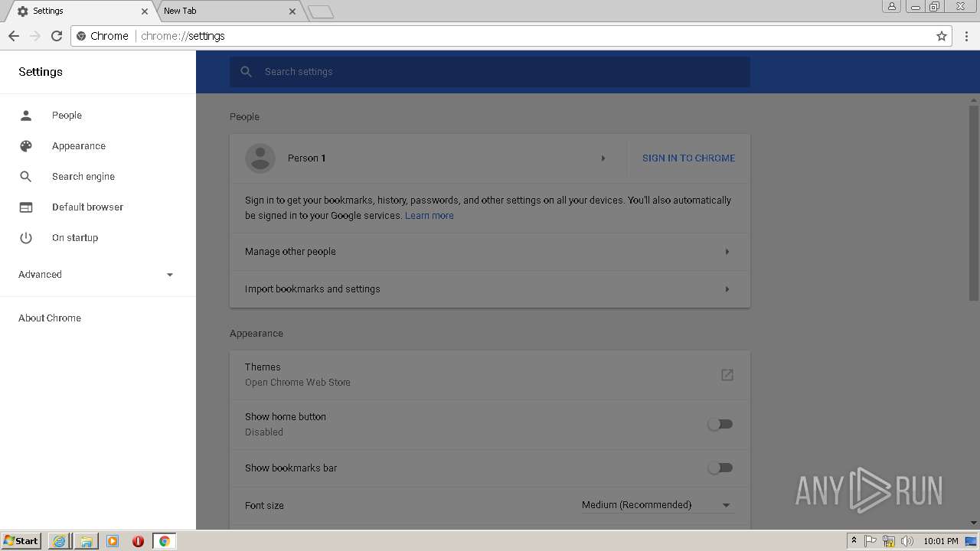Click the Themes row
980x551 pixels.
[490, 375]
